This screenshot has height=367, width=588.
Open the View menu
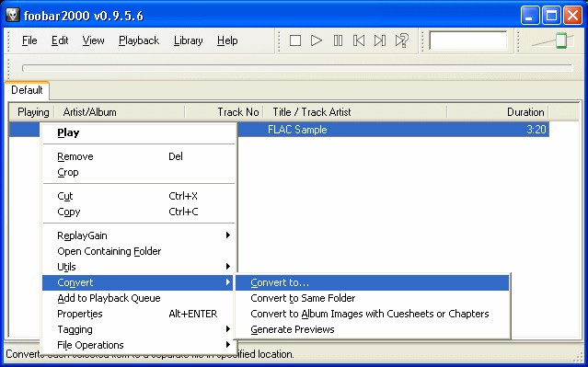[x=93, y=40]
